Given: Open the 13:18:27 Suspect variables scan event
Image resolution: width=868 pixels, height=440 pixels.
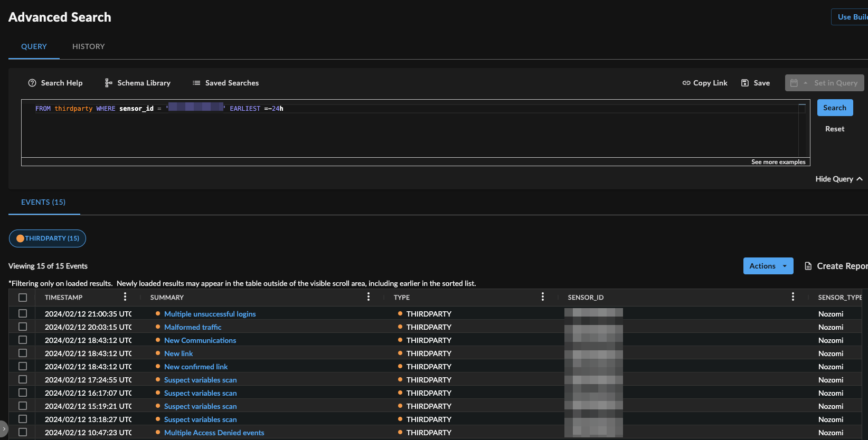Looking at the screenshot, I should coord(200,419).
